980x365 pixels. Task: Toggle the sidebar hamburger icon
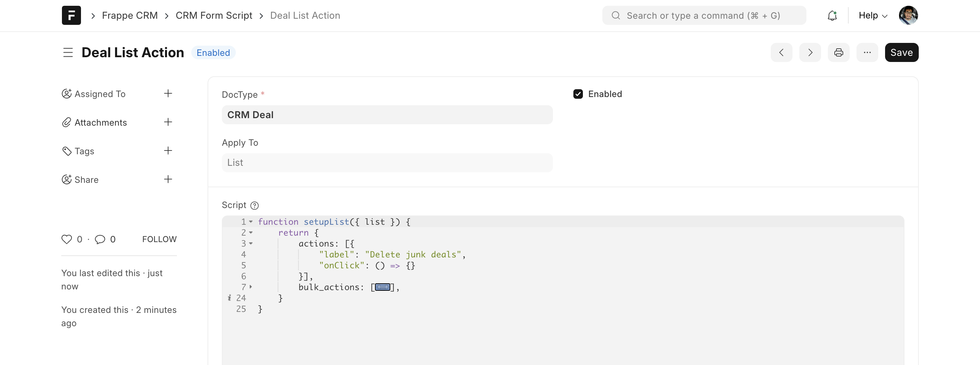click(68, 52)
